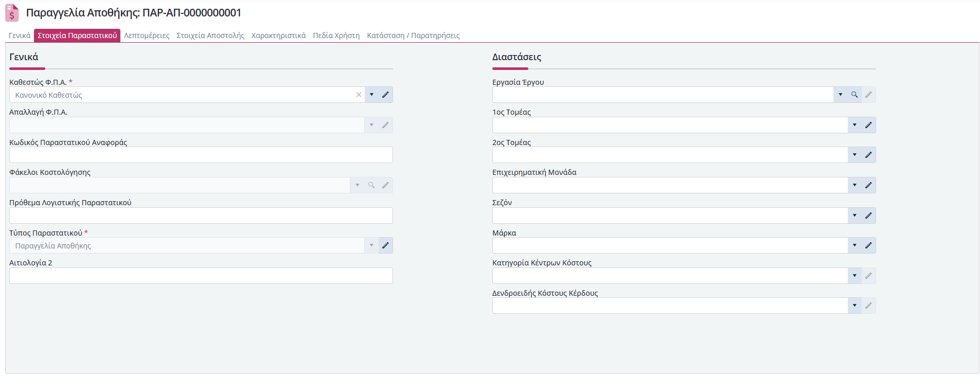Switch to the Γενικά tab
The image size is (980, 377).
point(20,35)
